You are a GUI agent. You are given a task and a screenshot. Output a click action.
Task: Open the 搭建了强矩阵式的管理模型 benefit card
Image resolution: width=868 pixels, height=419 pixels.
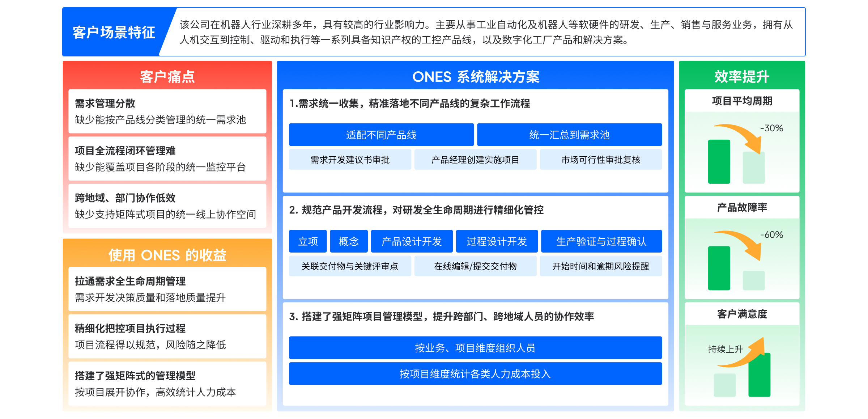pos(167,384)
